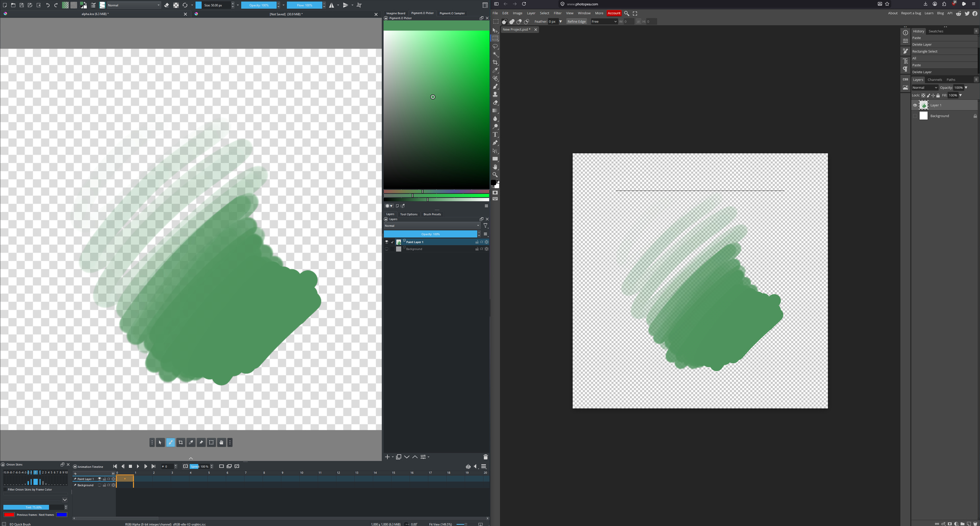Screen dimensions: 980x526
Task: Select the Type tool in Photopea
Action: [x=495, y=135]
